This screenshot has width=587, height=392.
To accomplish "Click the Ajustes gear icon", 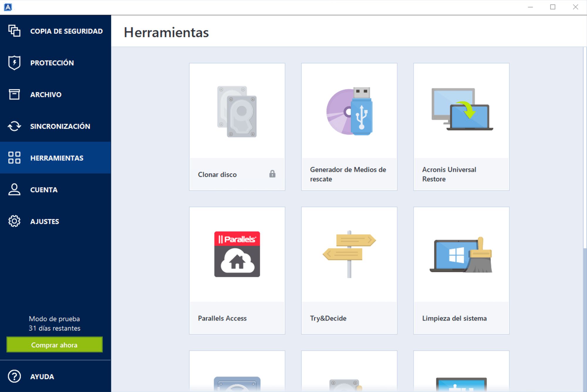I will (14, 221).
